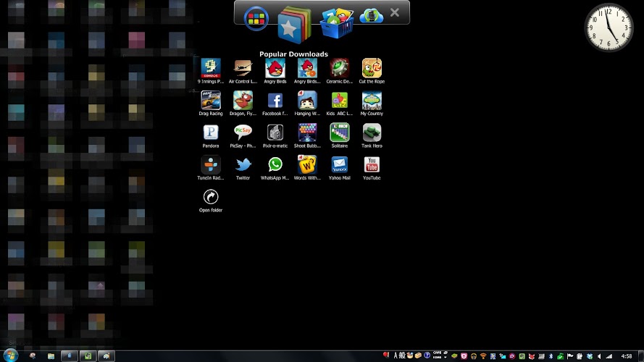Launch YouTube app
This screenshot has width=644, height=362.
tap(372, 167)
